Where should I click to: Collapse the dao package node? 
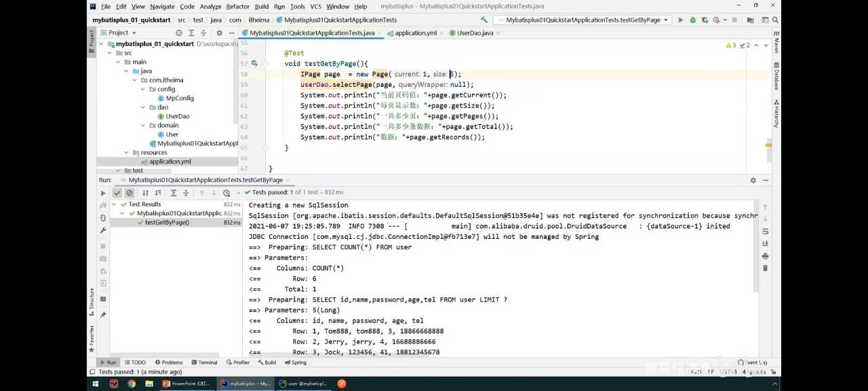(x=143, y=107)
